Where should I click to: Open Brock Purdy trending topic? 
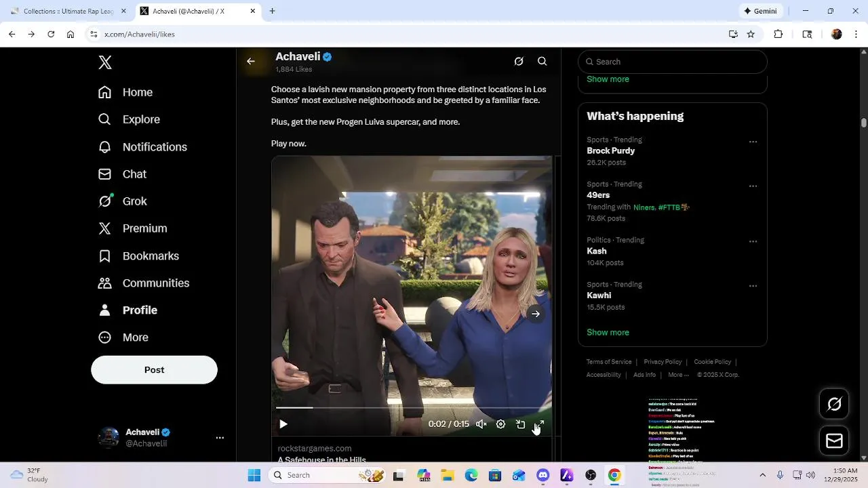pyautogui.click(x=611, y=151)
